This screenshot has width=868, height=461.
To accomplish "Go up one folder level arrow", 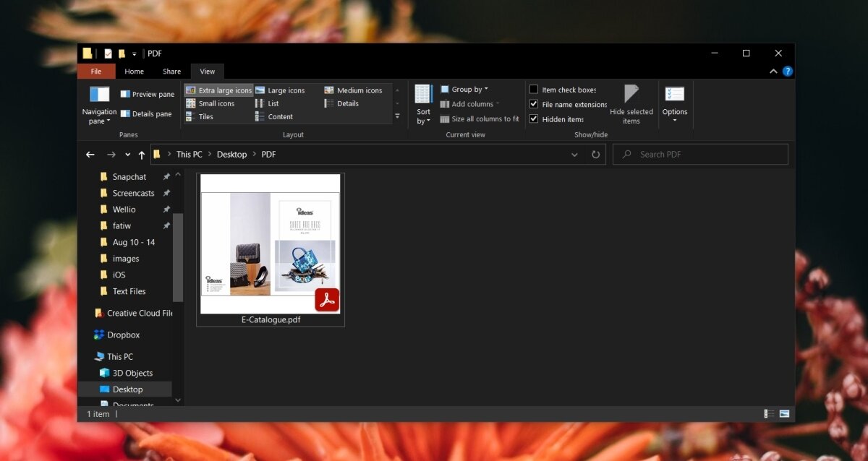I will click(x=141, y=155).
